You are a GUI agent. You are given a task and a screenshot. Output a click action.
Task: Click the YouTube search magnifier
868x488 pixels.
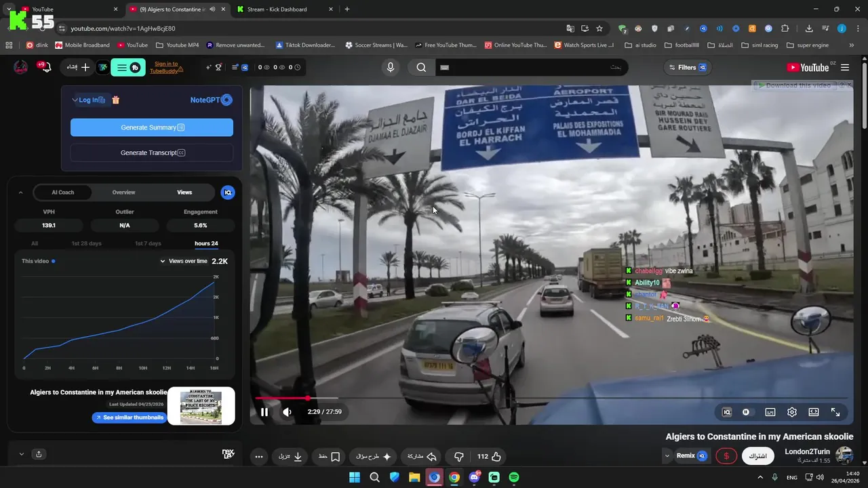(x=421, y=67)
